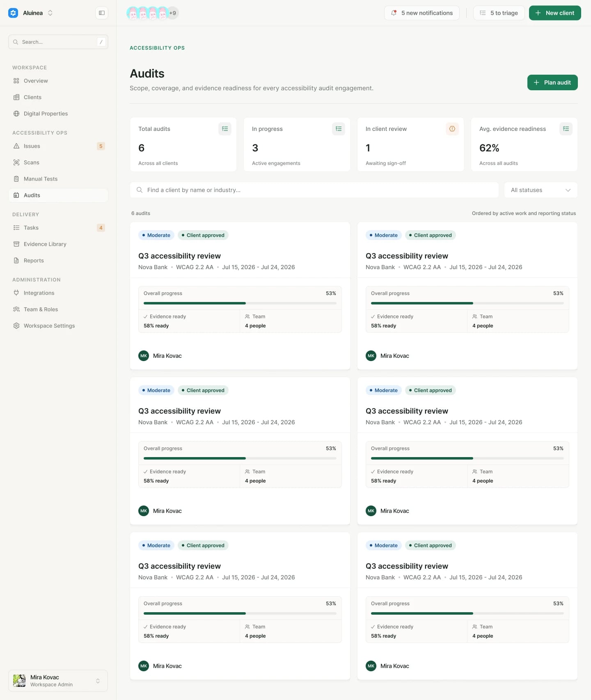The image size is (591, 700).
Task: Expand the Aluinea workspace switcher chevron
Action: pyautogui.click(x=50, y=13)
